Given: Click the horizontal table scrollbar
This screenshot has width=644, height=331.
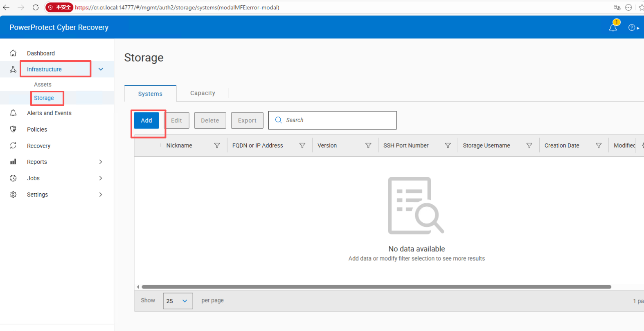Looking at the screenshot, I should click(x=376, y=287).
